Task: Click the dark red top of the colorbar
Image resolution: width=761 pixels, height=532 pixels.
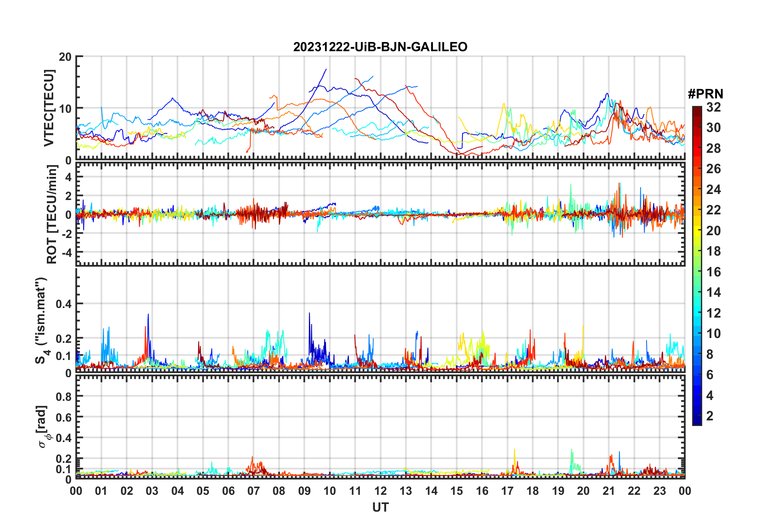Action: [x=697, y=111]
